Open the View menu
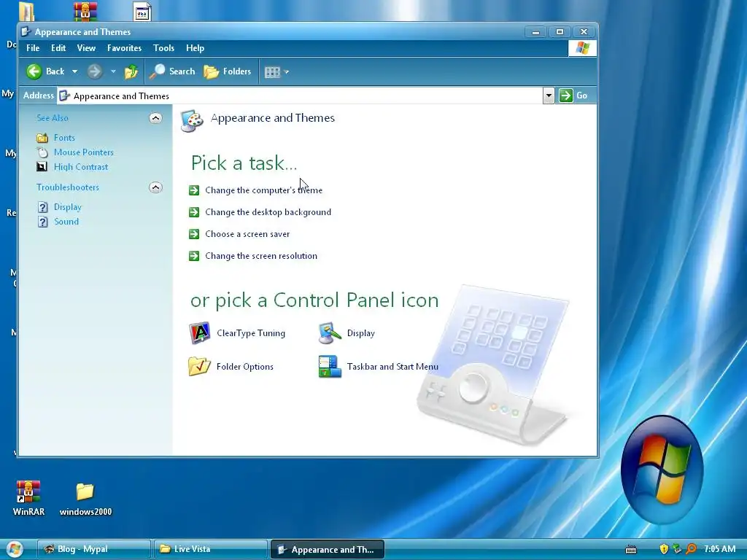This screenshot has height=560, width=747. (86, 48)
